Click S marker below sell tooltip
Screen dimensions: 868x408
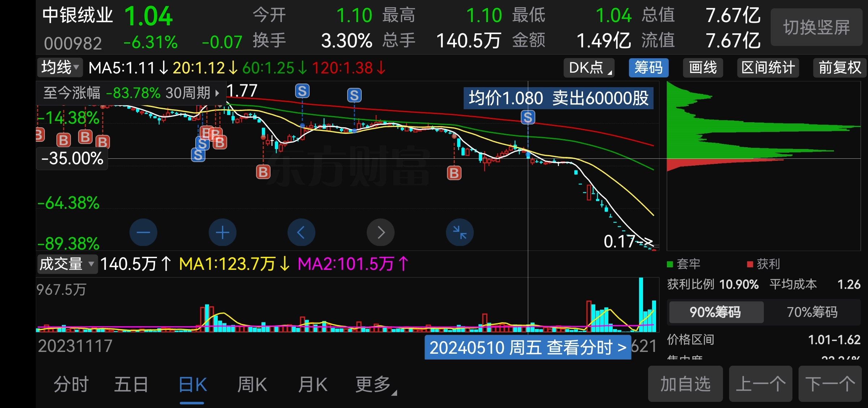tap(528, 118)
